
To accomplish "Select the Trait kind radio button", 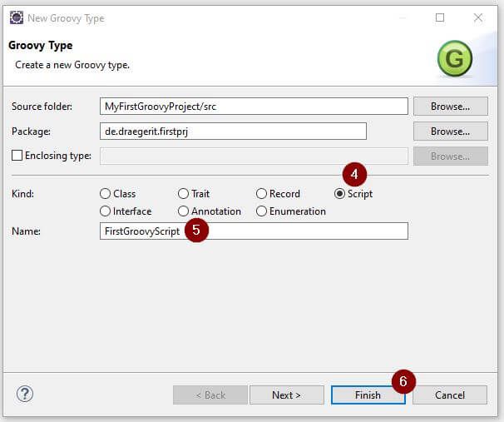I will click(184, 194).
